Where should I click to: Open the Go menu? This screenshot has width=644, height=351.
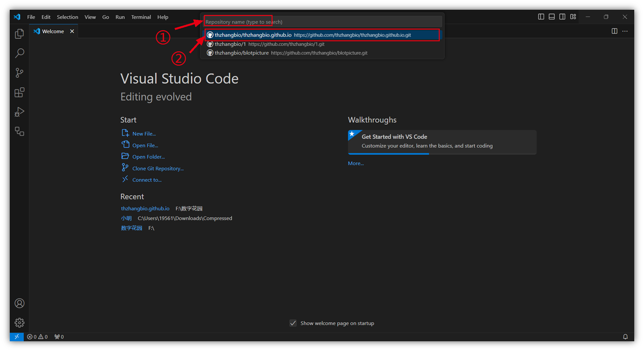pyautogui.click(x=106, y=17)
